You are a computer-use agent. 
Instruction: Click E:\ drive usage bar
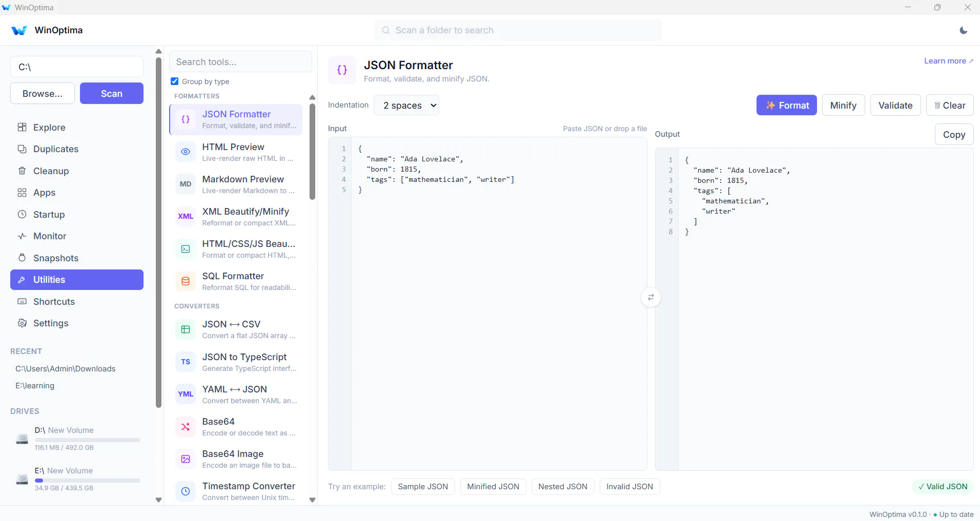click(87, 481)
